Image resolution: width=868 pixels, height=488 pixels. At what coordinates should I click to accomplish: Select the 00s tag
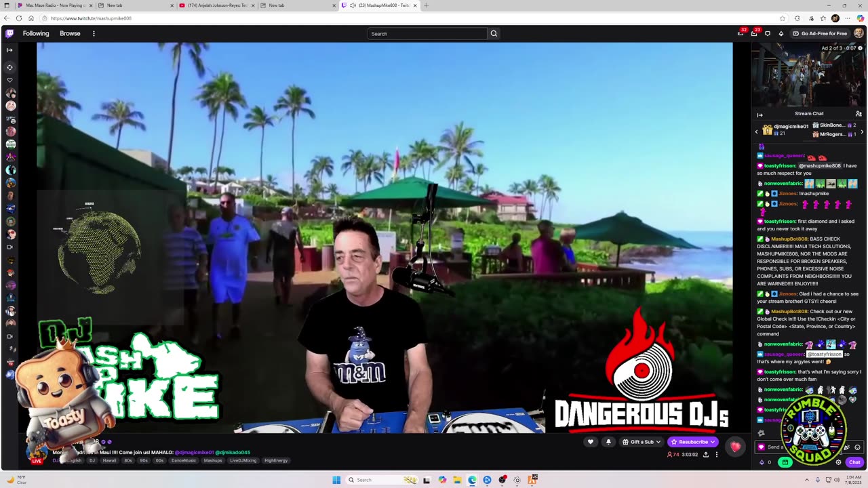tap(159, 461)
